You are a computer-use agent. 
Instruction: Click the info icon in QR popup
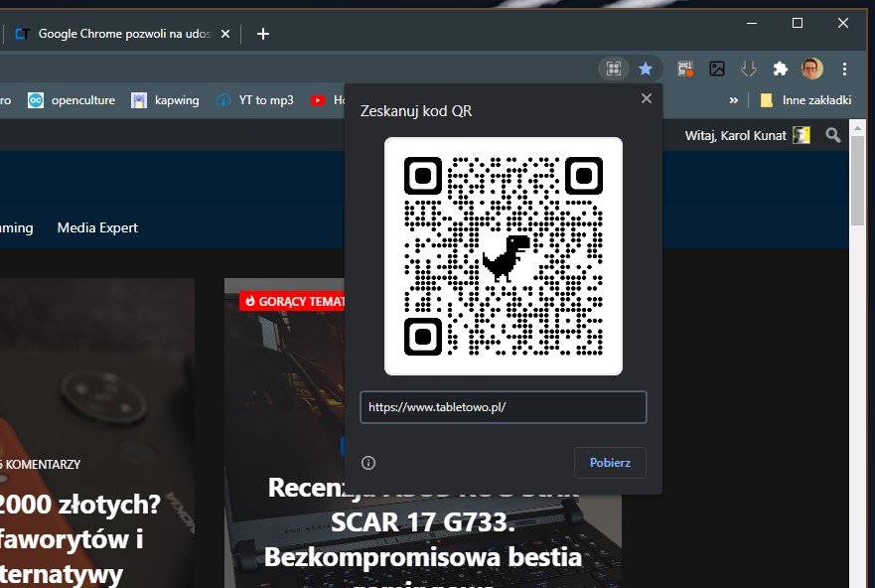click(368, 463)
